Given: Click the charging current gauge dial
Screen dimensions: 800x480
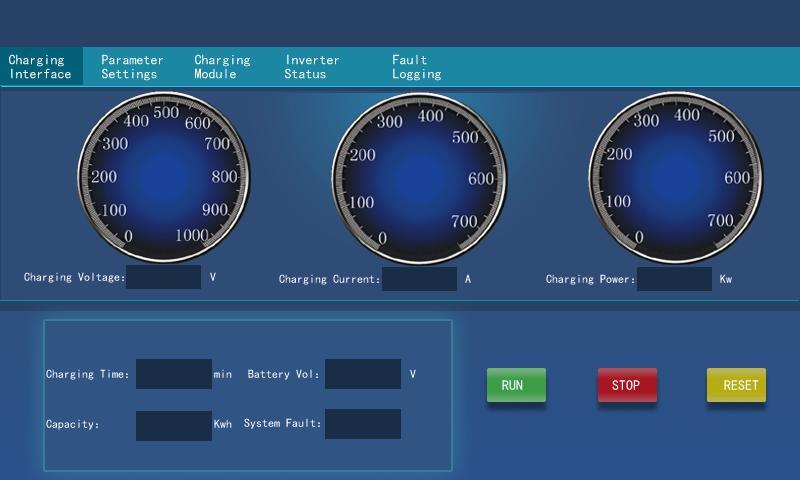Looking at the screenshot, I should [x=418, y=178].
